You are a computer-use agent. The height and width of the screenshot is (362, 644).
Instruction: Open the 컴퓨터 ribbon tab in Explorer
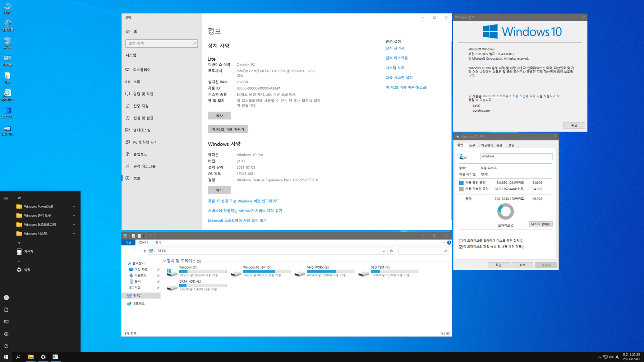tap(143, 242)
